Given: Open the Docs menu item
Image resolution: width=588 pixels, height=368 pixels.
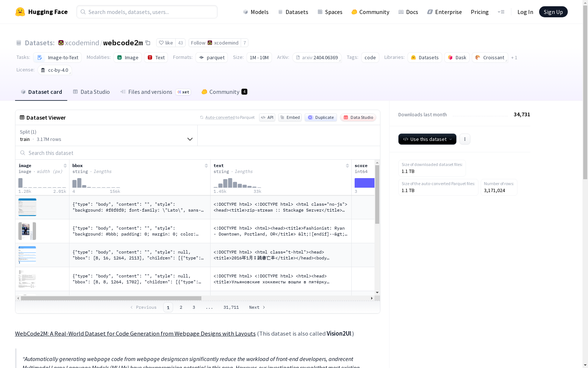Looking at the screenshot, I should [x=408, y=12].
